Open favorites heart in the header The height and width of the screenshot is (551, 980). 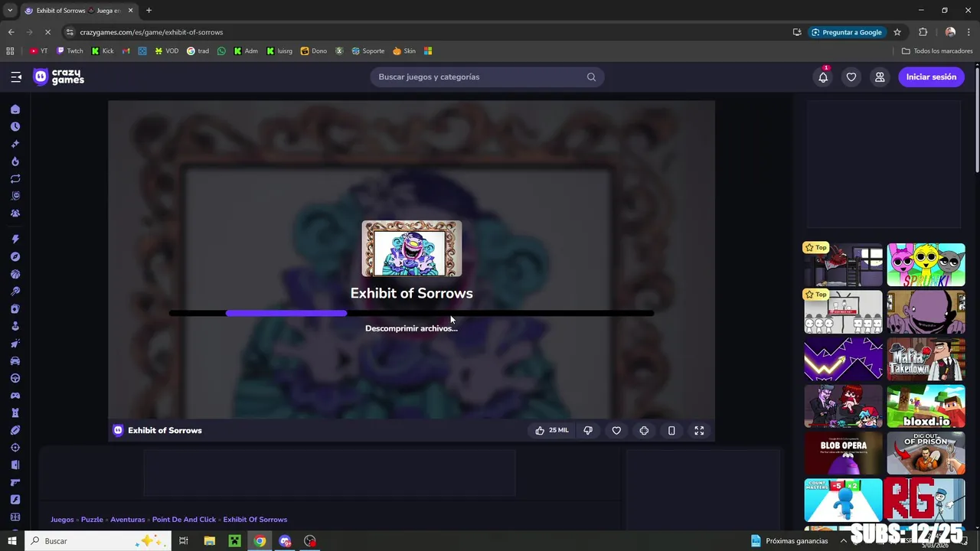coord(851,77)
